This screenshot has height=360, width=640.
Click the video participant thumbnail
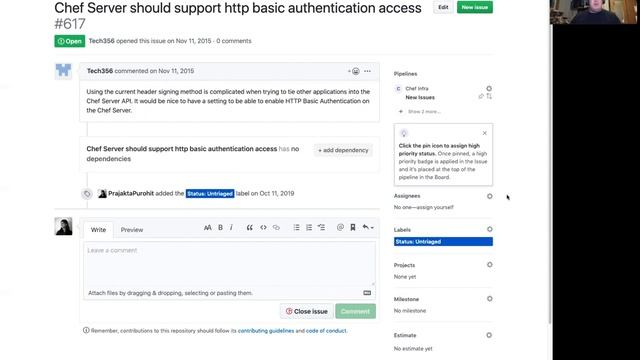[593, 12]
